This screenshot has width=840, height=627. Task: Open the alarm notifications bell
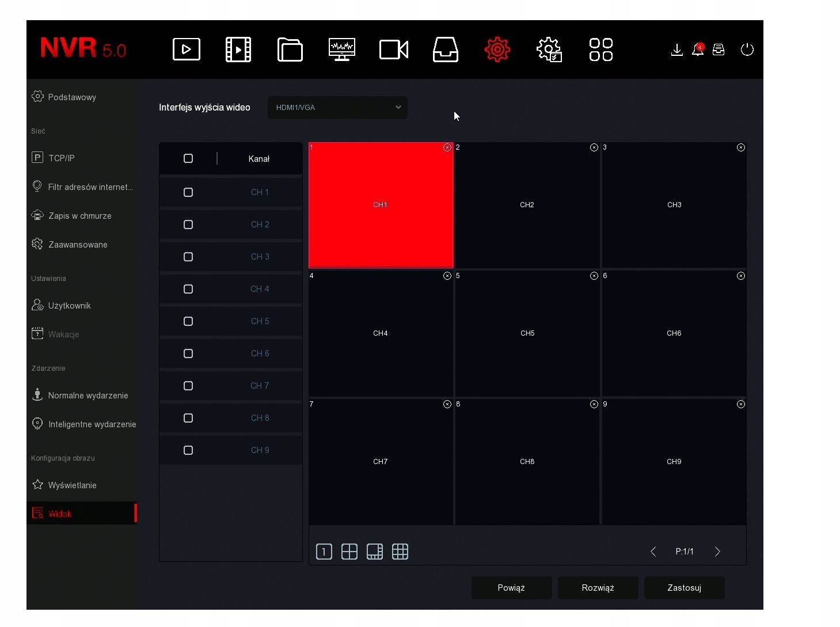point(698,50)
